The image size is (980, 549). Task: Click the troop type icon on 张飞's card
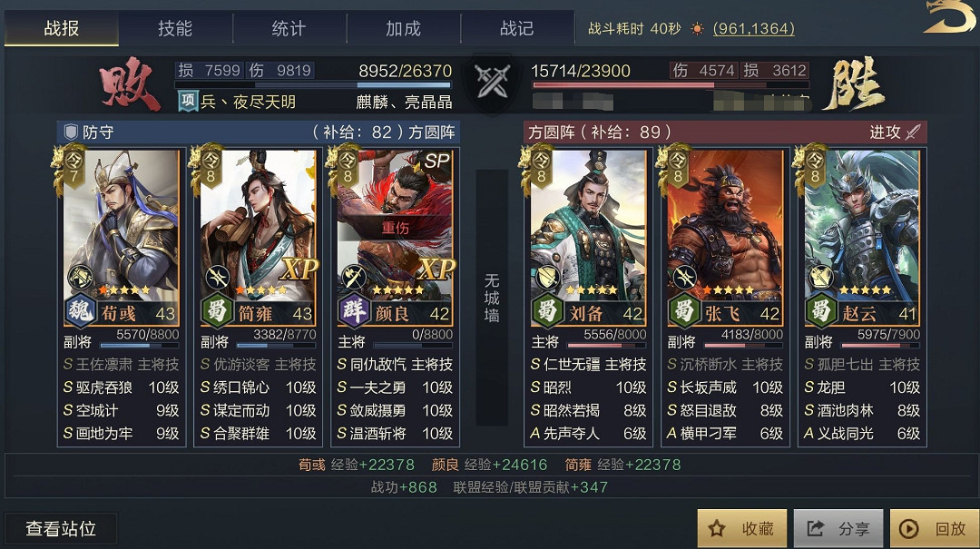pos(684,277)
